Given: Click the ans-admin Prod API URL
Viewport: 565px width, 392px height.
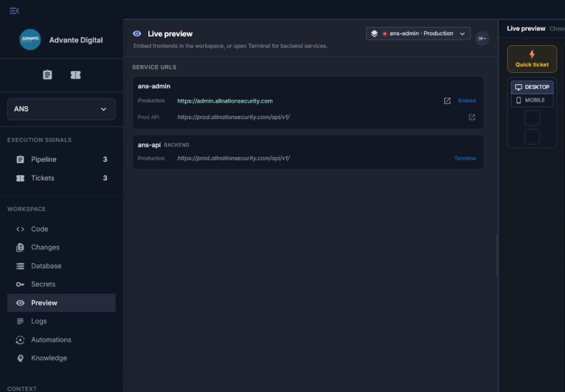Looking at the screenshot, I should click(x=233, y=117).
